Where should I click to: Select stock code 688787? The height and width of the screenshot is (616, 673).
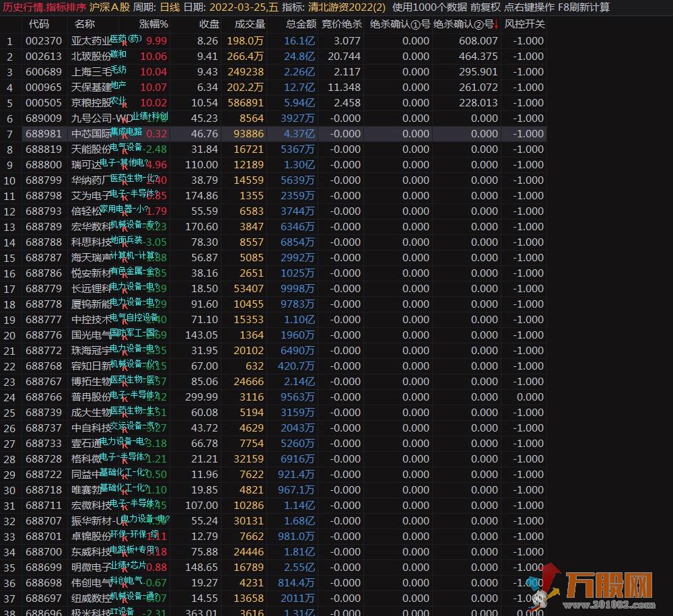tap(44, 258)
